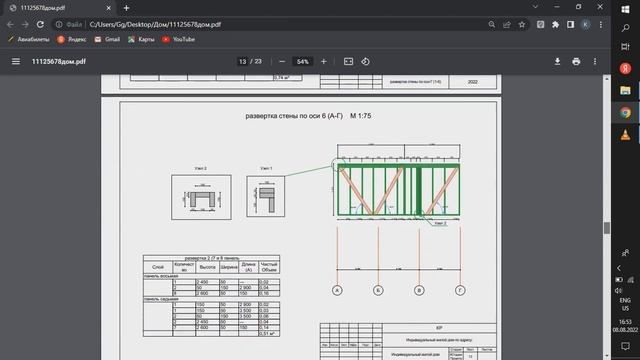The image size is (640, 360).
Task: Open the YouTube bookmark
Action: [x=178, y=39]
